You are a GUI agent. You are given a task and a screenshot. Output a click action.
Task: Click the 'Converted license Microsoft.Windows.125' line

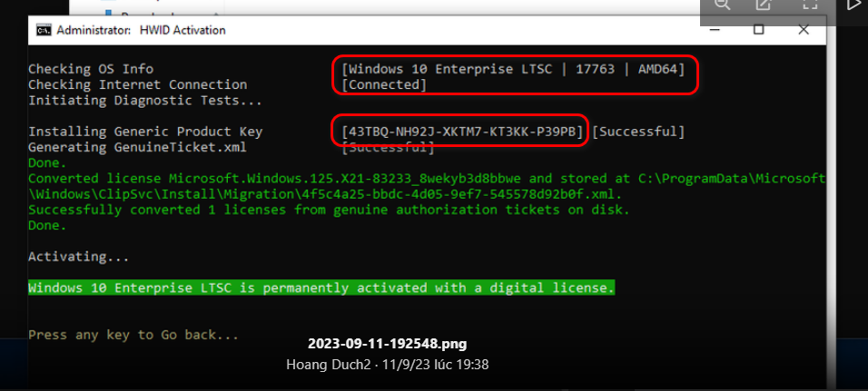point(427,179)
